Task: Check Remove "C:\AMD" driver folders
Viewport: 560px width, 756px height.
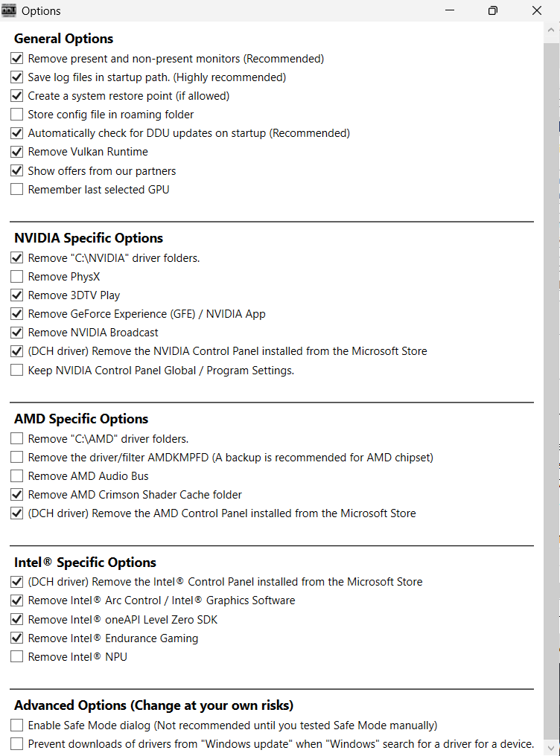Action: click(x=17, y=438)
